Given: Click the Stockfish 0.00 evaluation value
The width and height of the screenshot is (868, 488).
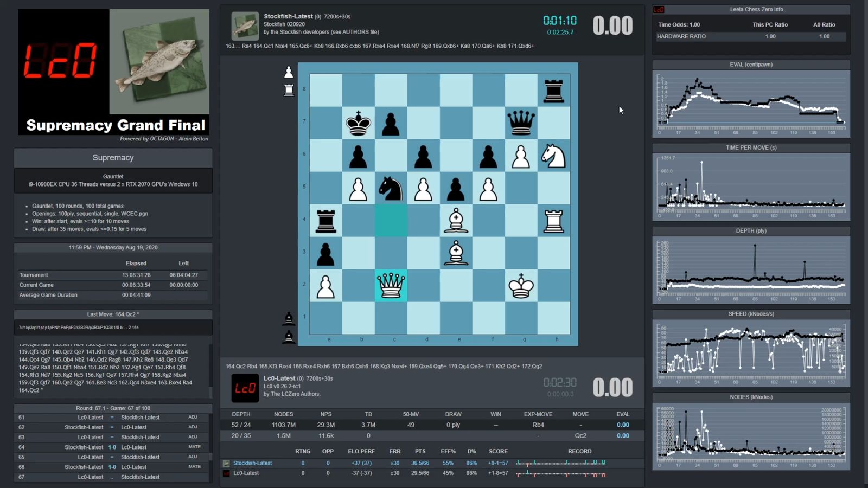Looking at the screenshot, I should coord(612,25).
